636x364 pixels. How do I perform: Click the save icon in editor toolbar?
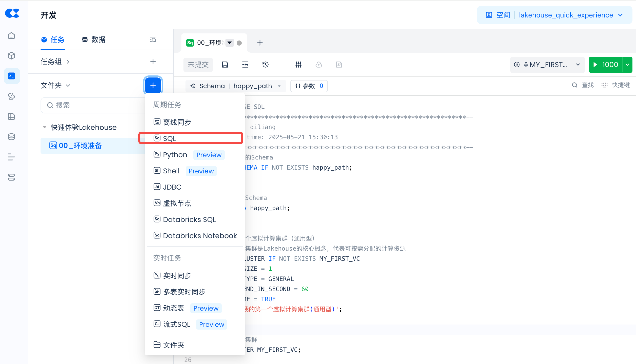tap(225, 65)
